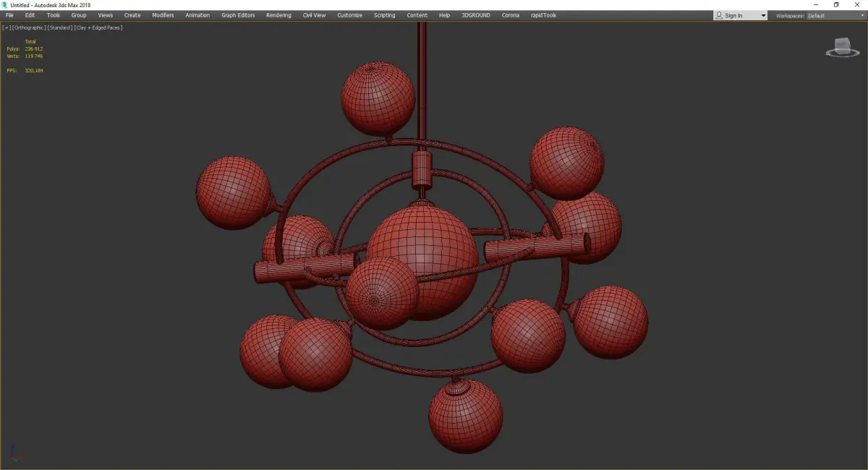Image resolution: width=868 pixels, height=470 pixels.
Task: Open the Create menu
Action: point(132,15)
